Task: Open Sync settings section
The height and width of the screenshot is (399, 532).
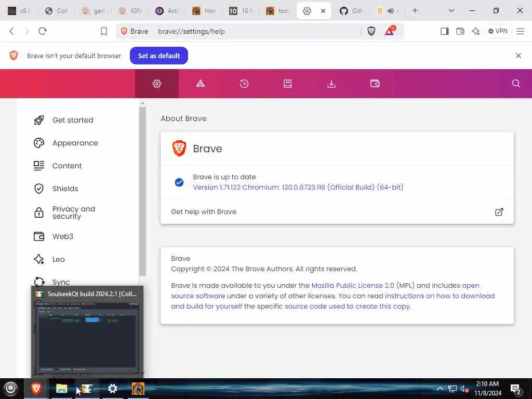Action: (61, 282)
